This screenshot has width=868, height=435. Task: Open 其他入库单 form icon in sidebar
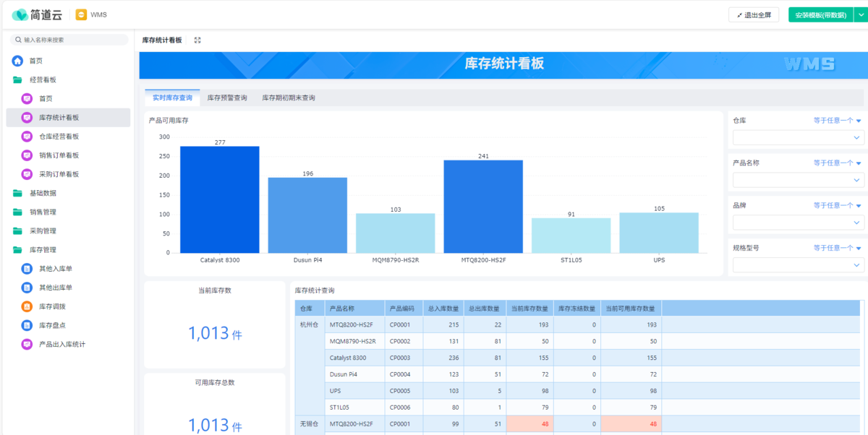tap(27, 269)
